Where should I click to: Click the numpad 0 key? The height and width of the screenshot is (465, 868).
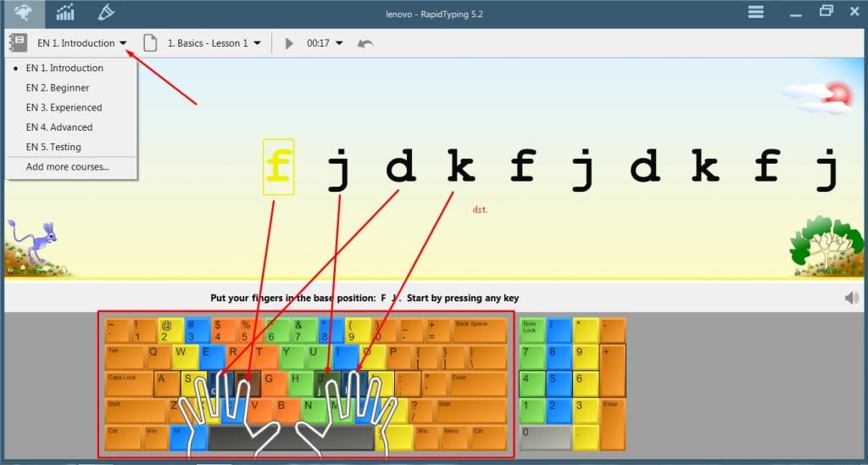click(x=546, y=438)
